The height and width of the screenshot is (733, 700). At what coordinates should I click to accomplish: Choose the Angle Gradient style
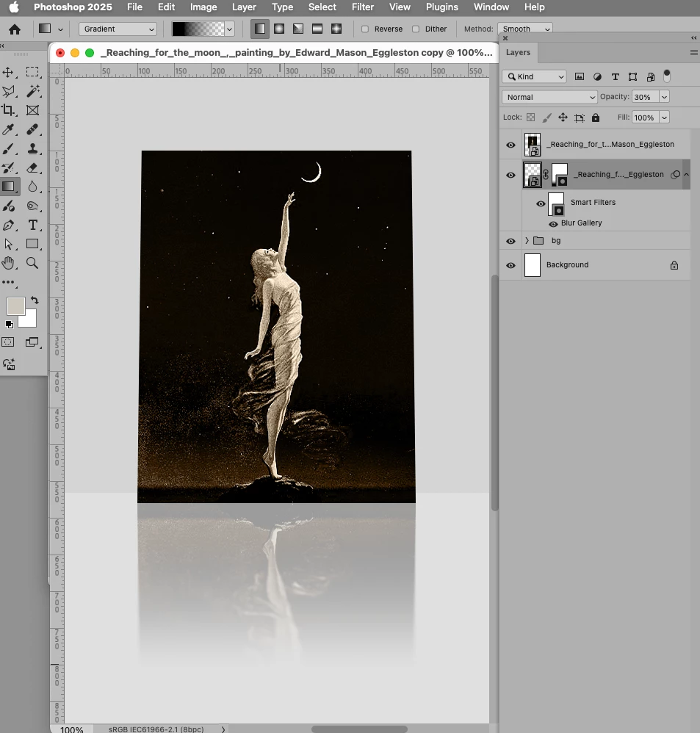coord(298,29)
